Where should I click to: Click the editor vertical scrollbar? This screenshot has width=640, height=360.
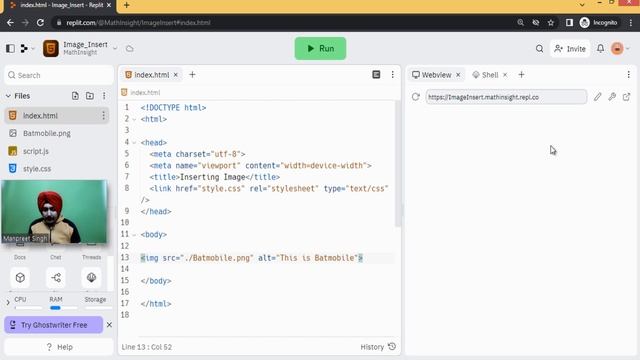click(x=398, y=163)
